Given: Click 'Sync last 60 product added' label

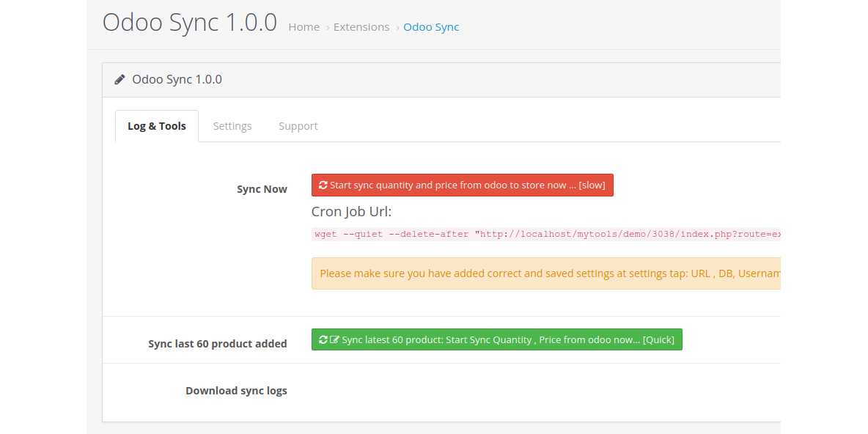Looking at the screenshot, I should click(218, 344).
